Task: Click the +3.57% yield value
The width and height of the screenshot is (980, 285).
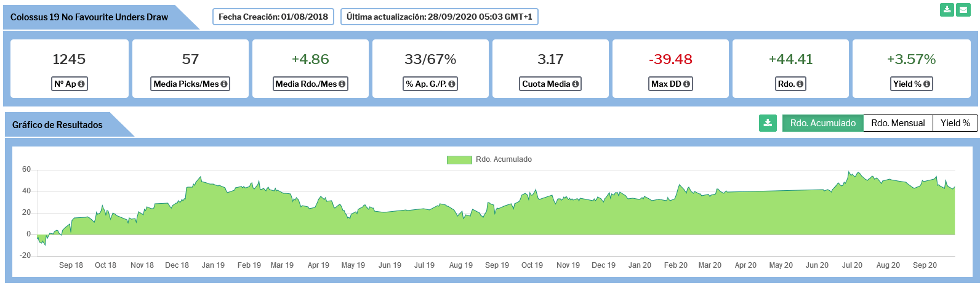Action: (x=911, y=59)
